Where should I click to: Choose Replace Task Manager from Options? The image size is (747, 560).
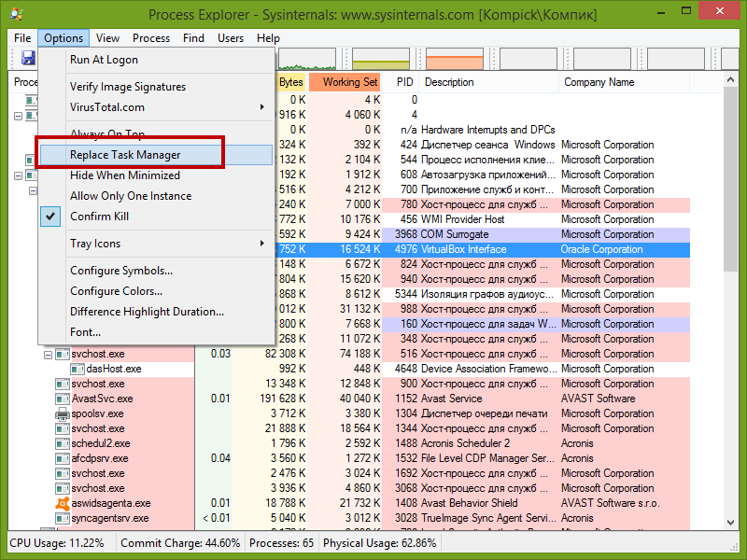156,155
